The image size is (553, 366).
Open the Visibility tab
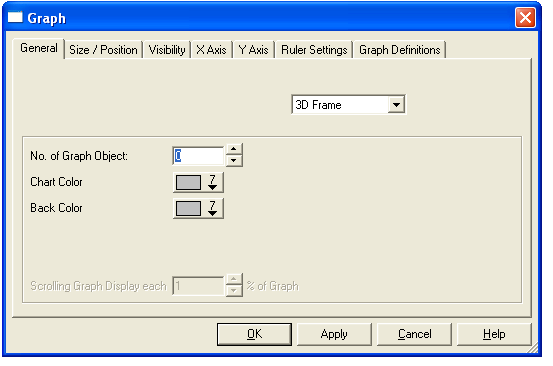click(167, 50)
